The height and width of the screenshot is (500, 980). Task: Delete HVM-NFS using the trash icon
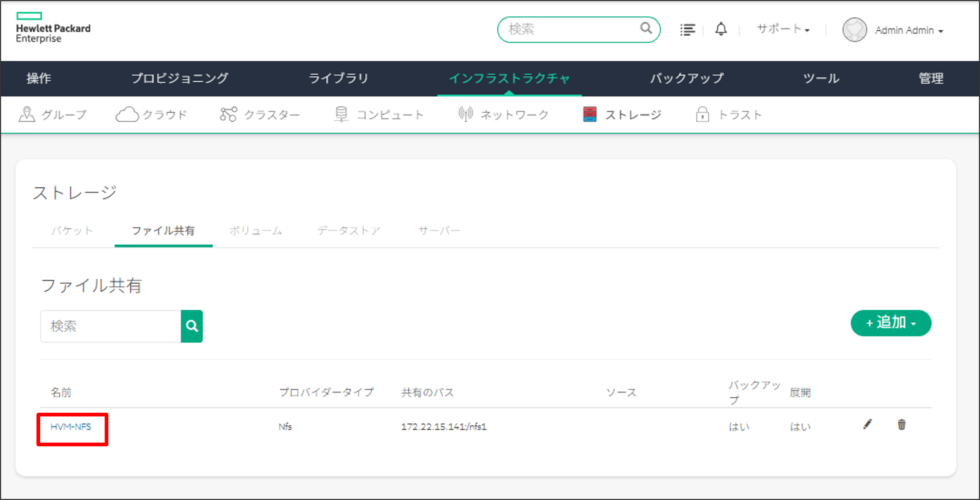(x=901, y=425)
